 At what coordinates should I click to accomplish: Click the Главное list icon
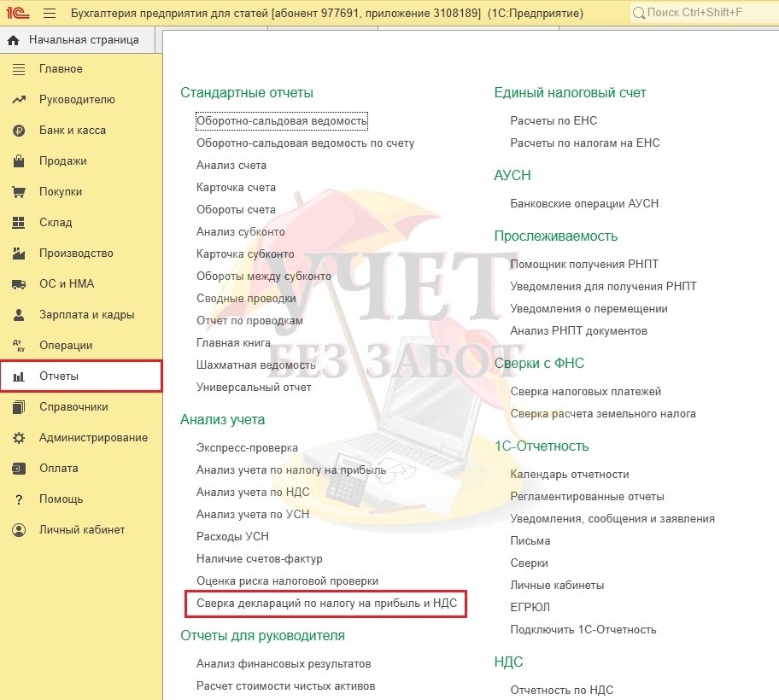pos(19,69)
